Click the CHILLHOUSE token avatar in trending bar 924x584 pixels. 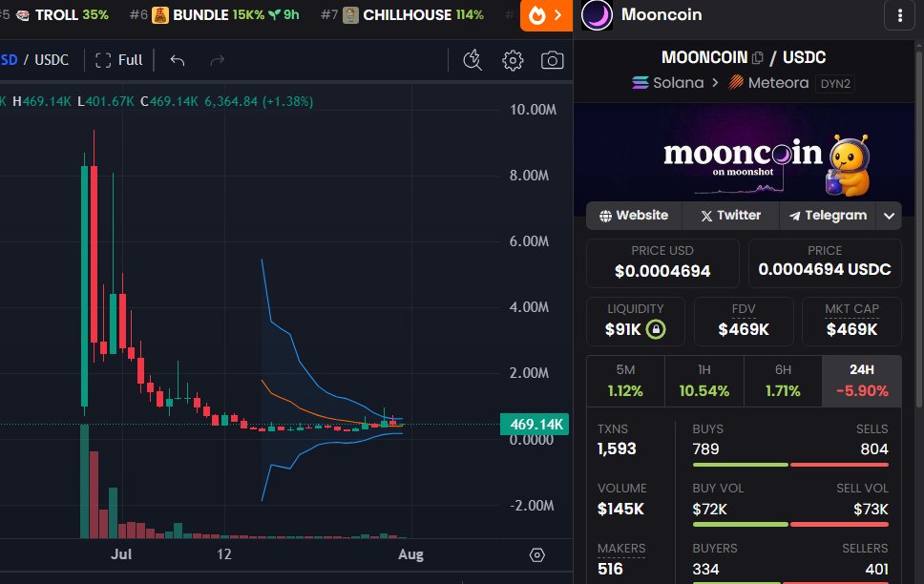point(350,14)
